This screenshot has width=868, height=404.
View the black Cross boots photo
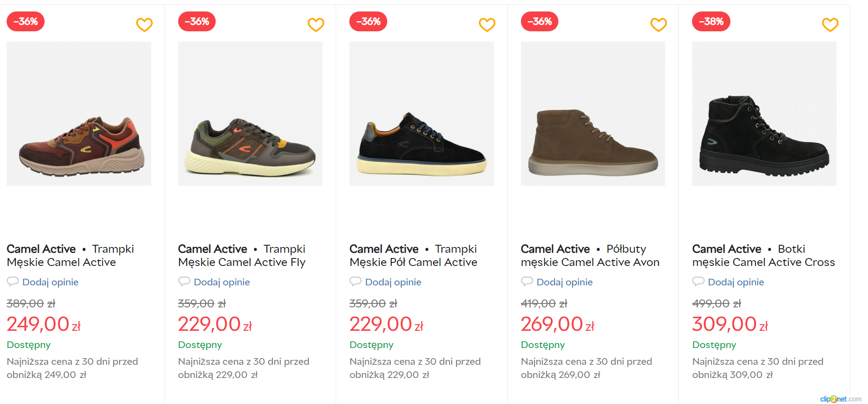[764, 114]
